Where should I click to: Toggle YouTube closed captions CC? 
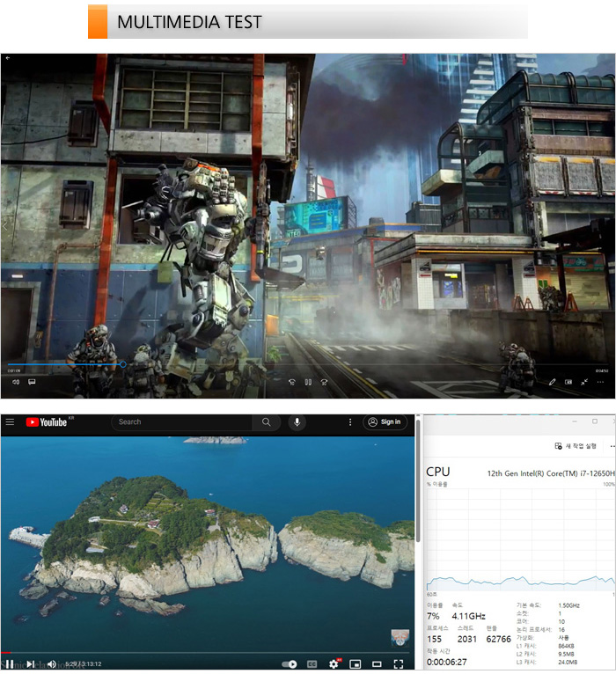point(312,664)
